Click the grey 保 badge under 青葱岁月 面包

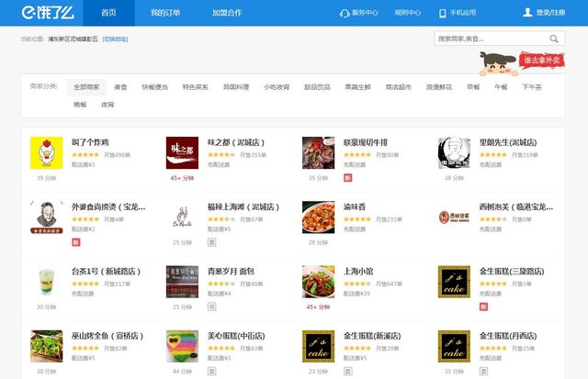click(x=212, y=307)
